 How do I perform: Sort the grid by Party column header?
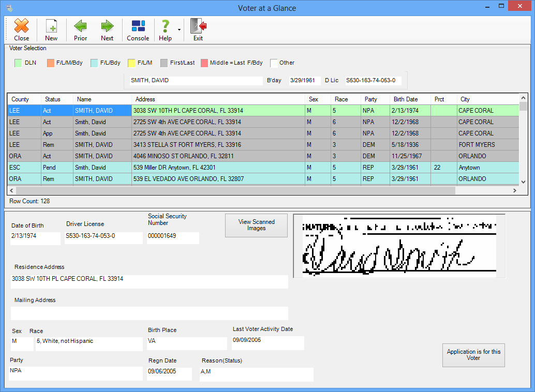[x=370, y=99]
